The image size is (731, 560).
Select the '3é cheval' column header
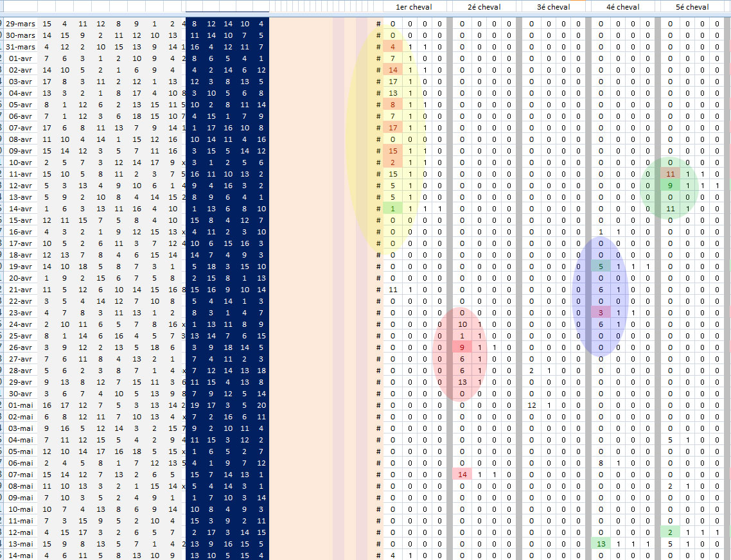click(553, 7)
